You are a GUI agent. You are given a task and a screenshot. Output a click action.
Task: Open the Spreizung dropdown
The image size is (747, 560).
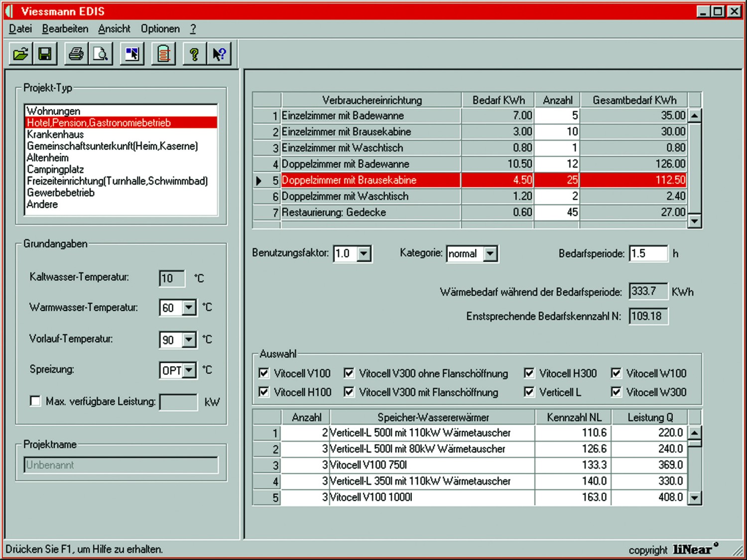pos(189,370)
